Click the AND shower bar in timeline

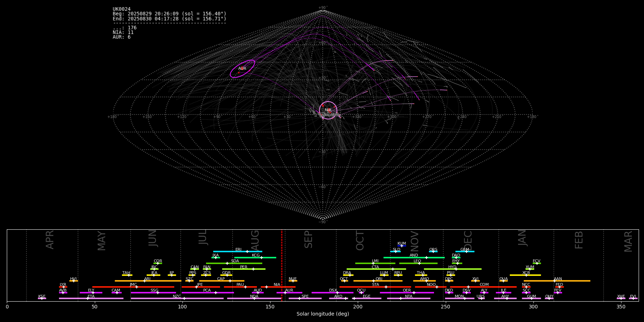coord(414,258)
